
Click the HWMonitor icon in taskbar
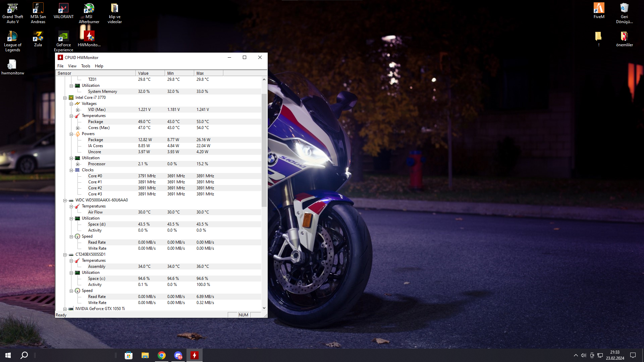tap(194, 355)
